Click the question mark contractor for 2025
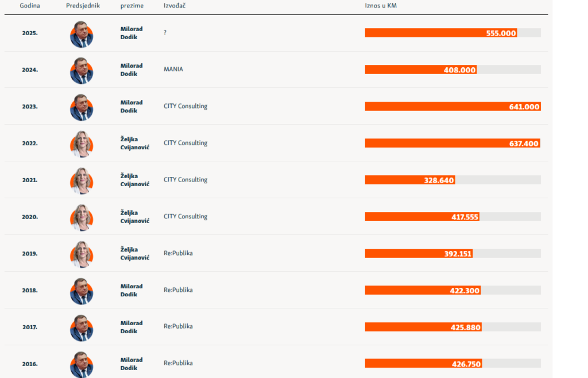 pos(165,33)
